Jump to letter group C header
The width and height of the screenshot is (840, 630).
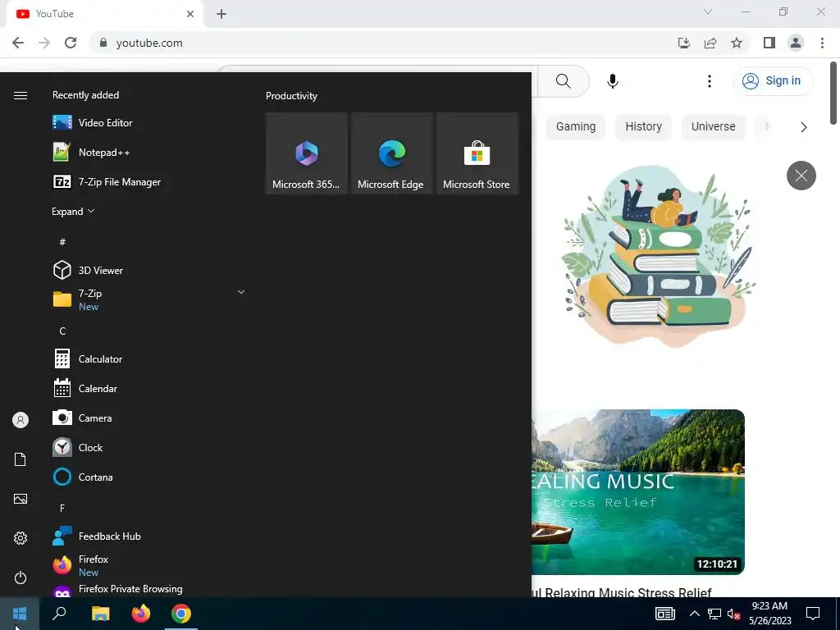click(x=62, y=331)
